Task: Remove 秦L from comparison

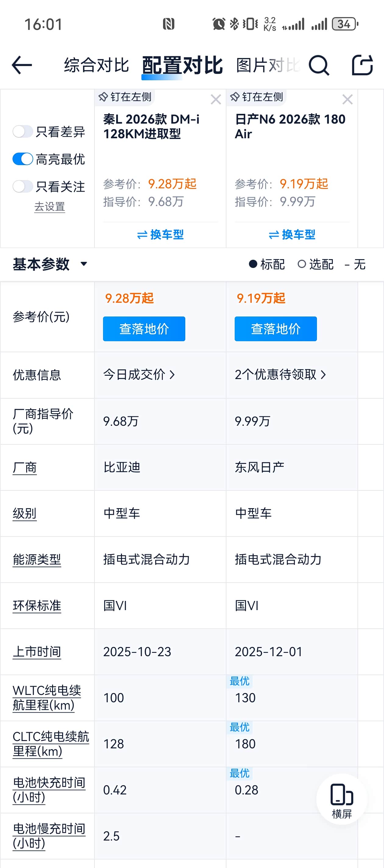Action: 216,99
